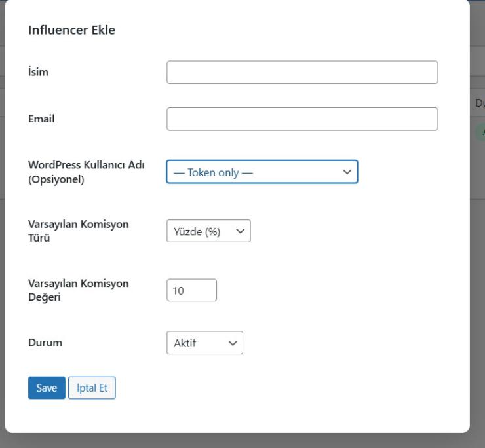Expand the Yüzde (%) commission type dropdown

(x=208, y=231)
